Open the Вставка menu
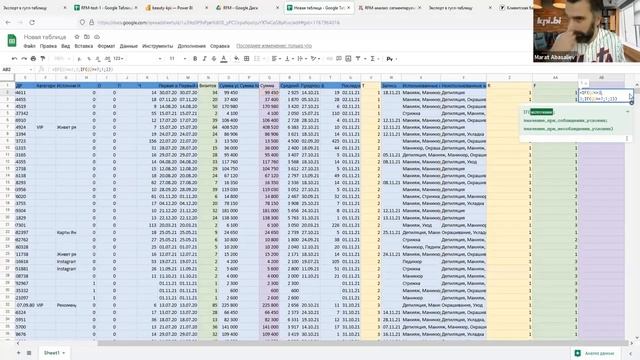 (x=84, y=46)
